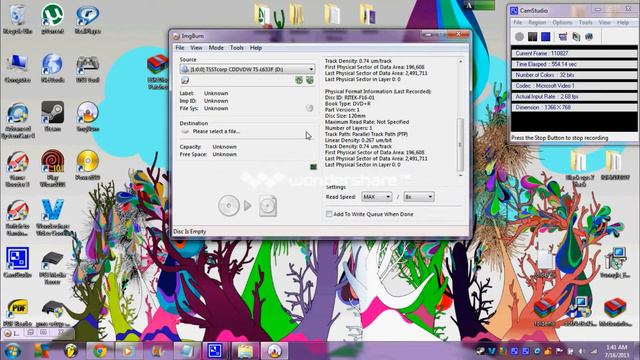Open the CamStudio Options menu
This screenshot has height=360, width=640.
562,22
